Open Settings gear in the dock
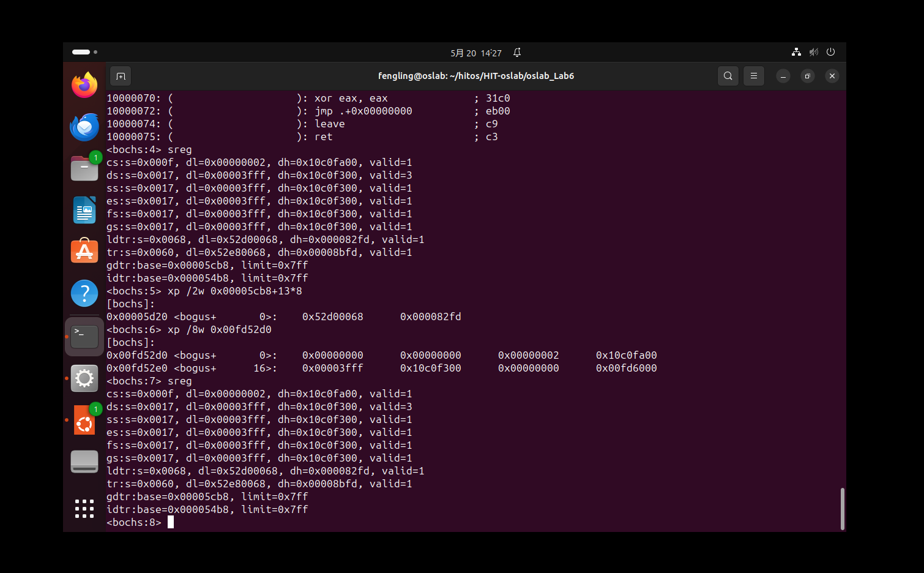 coord(84,378)
